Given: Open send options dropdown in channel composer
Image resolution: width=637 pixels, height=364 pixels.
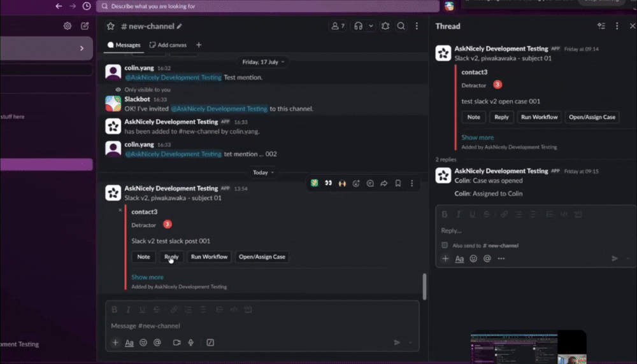Looking at the screenshot, I should pos(410,343).
